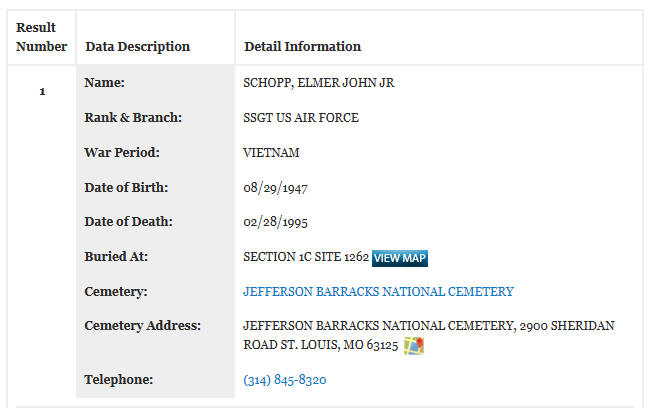Image resolution: width=651 pixels, height=408 pixels.
Task: Click the ROAD ST. LOUIS, MO 63125 text
Action: pos(321,345)
